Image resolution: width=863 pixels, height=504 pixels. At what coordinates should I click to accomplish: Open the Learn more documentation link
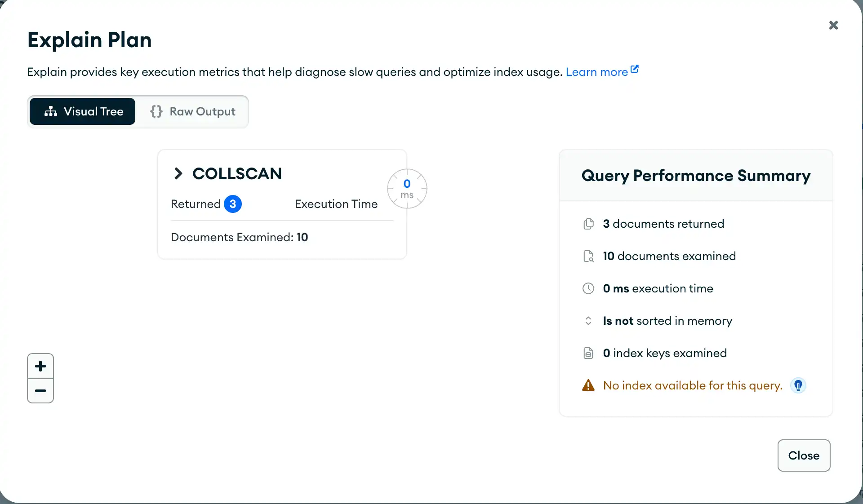click(596, 72)
